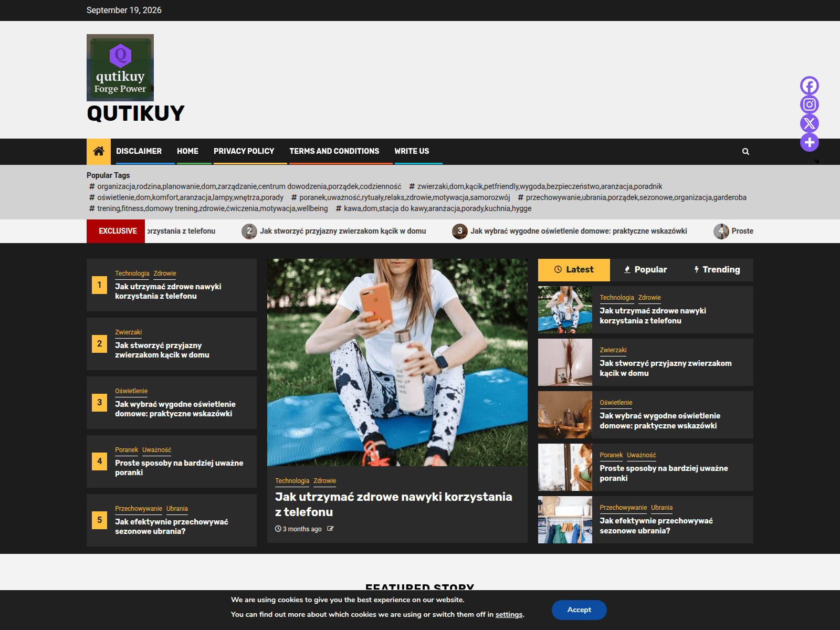Image resolution: width=840 pixels, height=630 pixels.
Task: Open the HOME menu item
Action: (187, 151)
